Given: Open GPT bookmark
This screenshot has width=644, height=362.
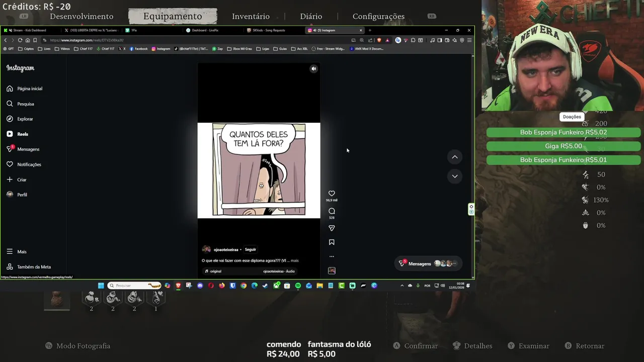Looking at the screenshot, I should click(x=9, y=49).
